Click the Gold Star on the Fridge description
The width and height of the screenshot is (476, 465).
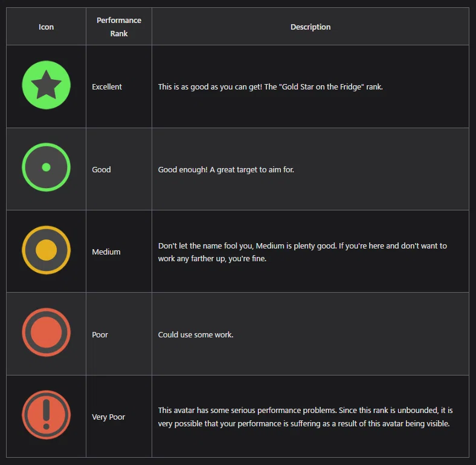click(270, 87)
